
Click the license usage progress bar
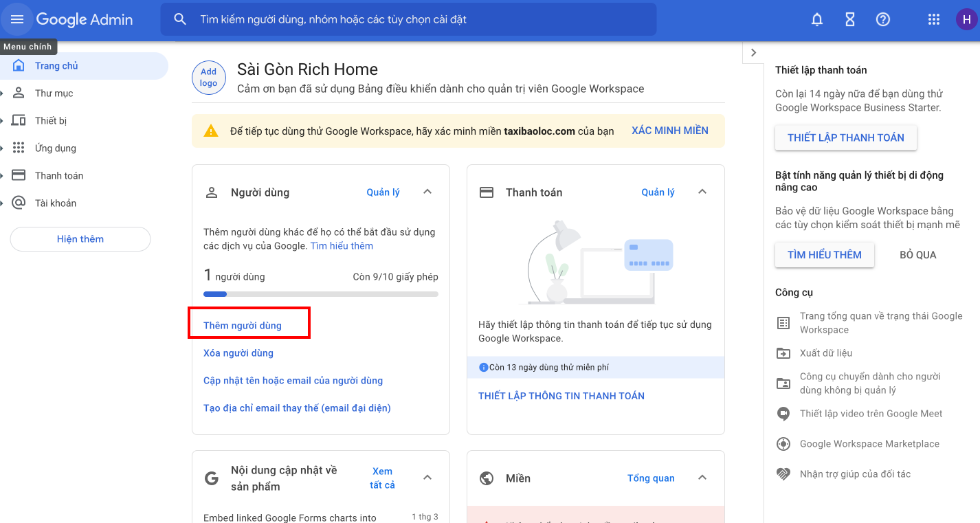(x=321, y=294)
